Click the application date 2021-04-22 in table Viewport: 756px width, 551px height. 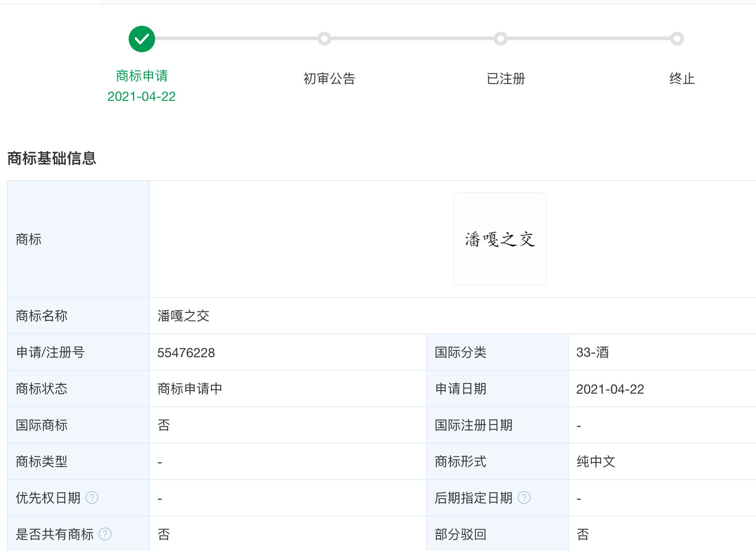click(x=610, y=389)
